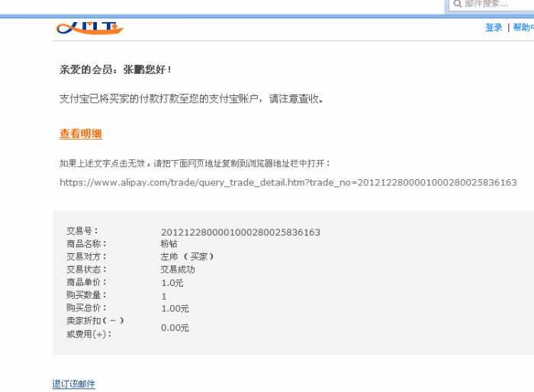534x392 pixels.
Task: Open the 登录 login link
Action: coord(494,27)
